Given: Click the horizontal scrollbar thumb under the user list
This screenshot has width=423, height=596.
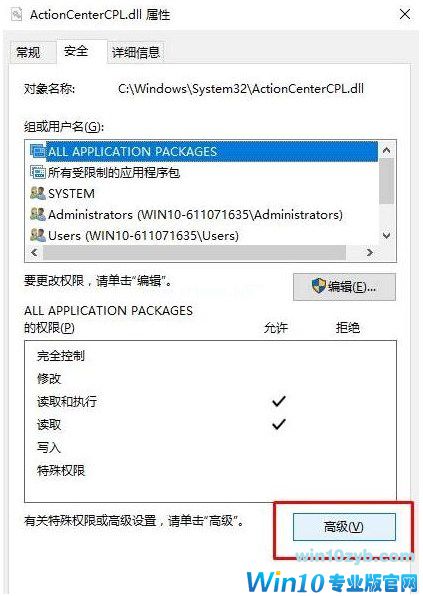Looking at the screenshot, I should point(194,252).
